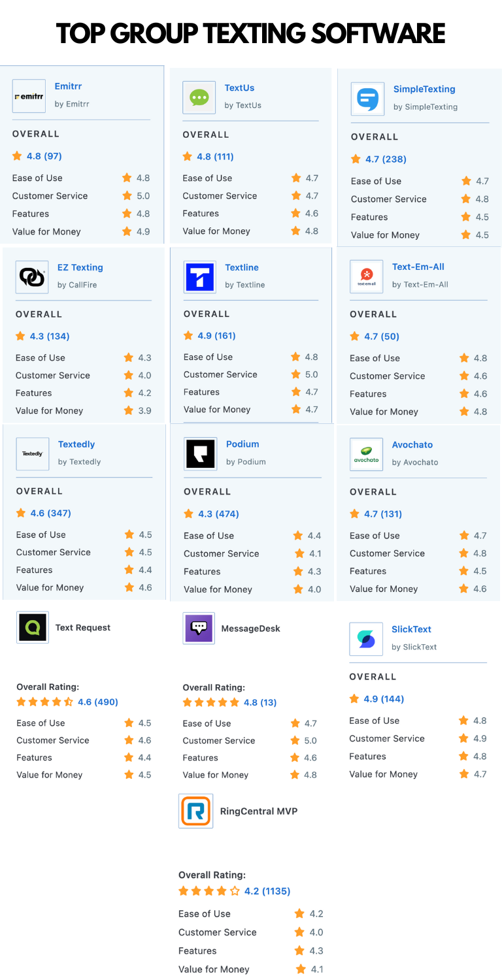
Task: Click Textedly 4.6 (347) rating
Action: (x=51, y=514)
